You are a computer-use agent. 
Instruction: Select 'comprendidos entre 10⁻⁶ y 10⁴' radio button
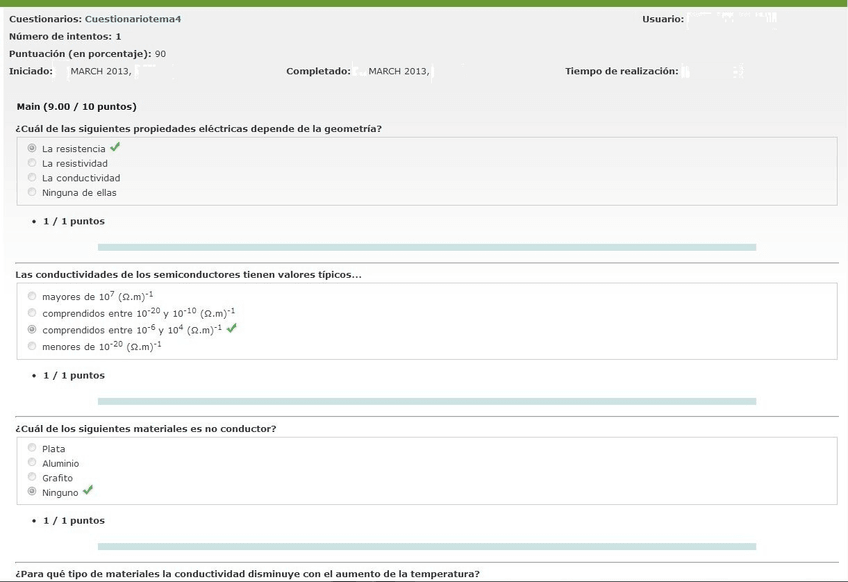[x=32, y=329]
